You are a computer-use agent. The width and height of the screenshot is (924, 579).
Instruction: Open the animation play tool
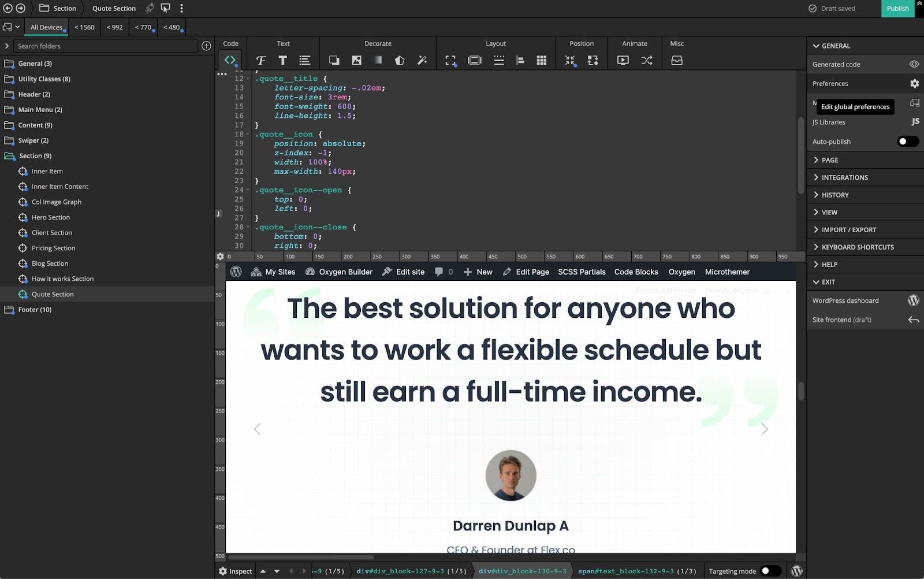(623, 60)
